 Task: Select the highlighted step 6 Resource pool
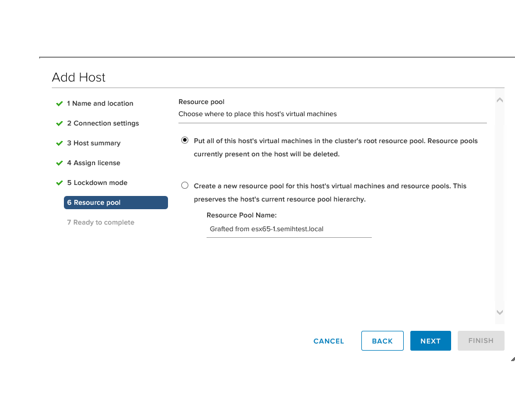click(116, 203)
